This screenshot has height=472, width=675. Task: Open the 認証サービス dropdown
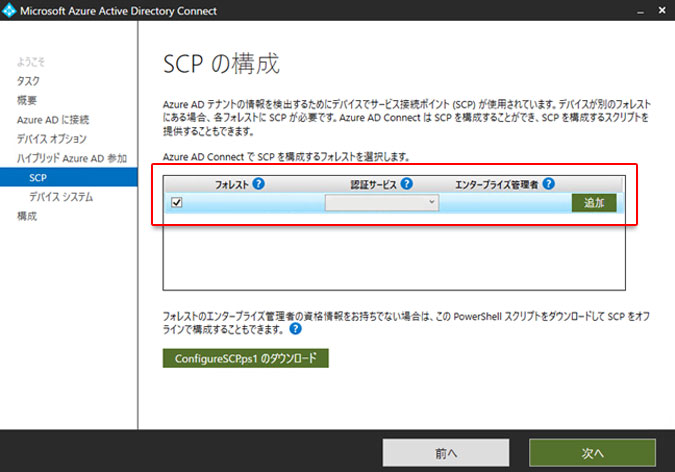(x=382, y=203)
